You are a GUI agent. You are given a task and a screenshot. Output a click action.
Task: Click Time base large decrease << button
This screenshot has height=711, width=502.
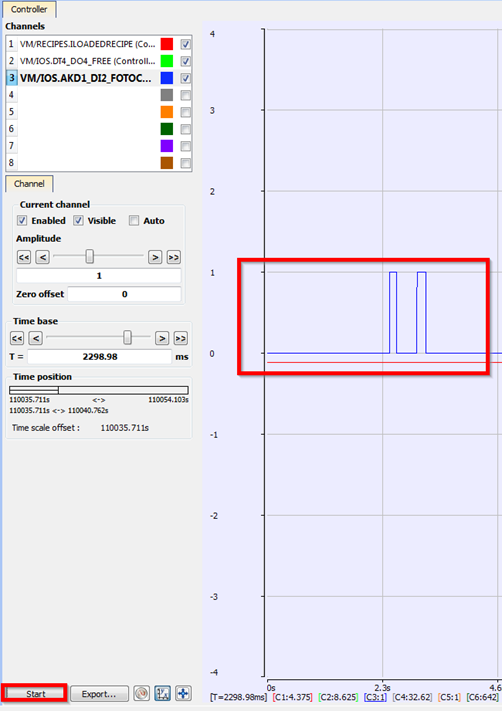[17, 338]
